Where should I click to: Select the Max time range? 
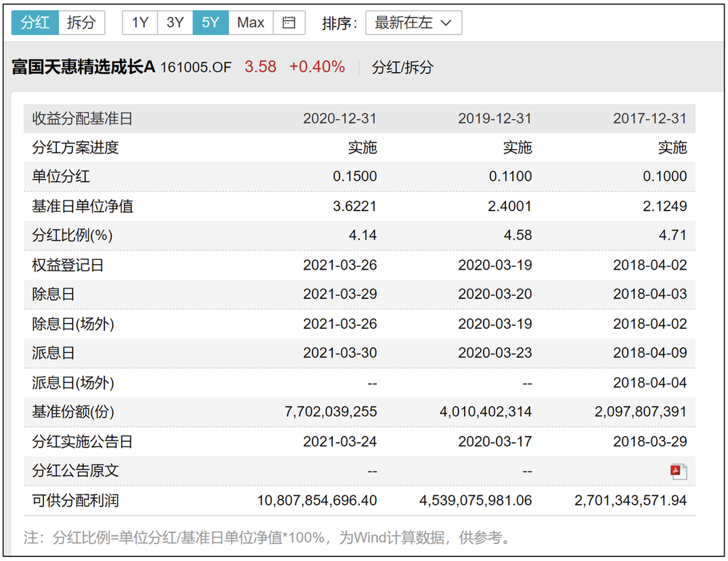pos(251,23)
